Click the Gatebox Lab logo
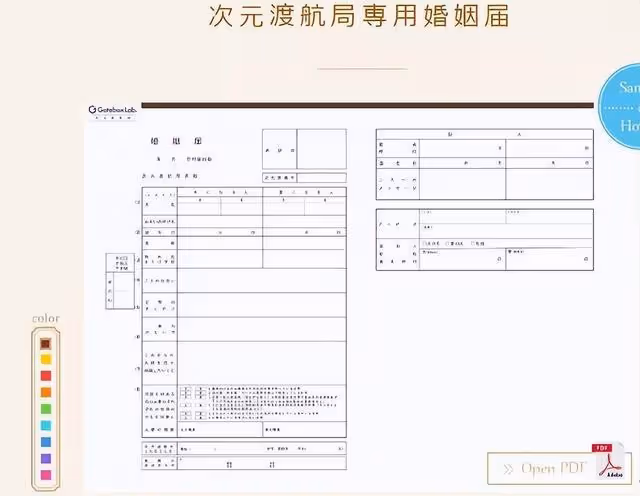The width and height of the screenshot is (640, 496). 113,111
